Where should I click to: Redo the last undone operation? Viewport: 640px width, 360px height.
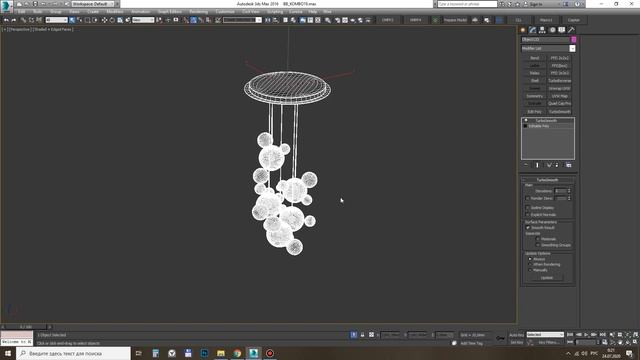click(14, 20)
